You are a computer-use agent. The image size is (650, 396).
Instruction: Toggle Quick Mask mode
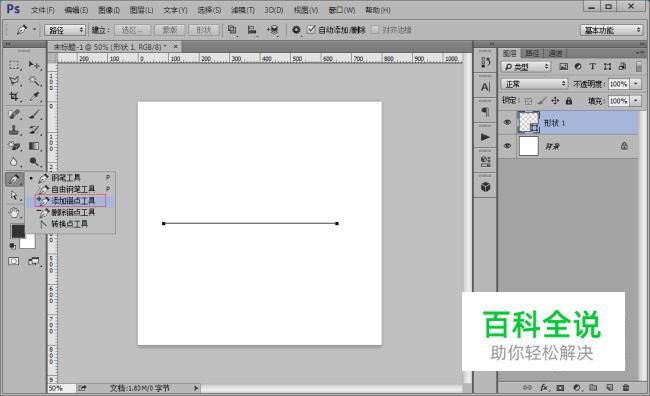[14, 261]
